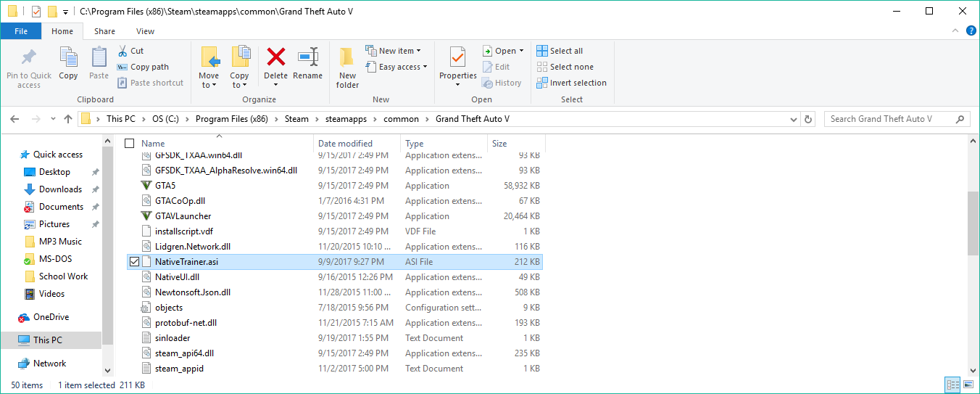Screen dimensions: 980x394
Task: Click the Copy icon in Clipboard group
Action: [68, 58]
